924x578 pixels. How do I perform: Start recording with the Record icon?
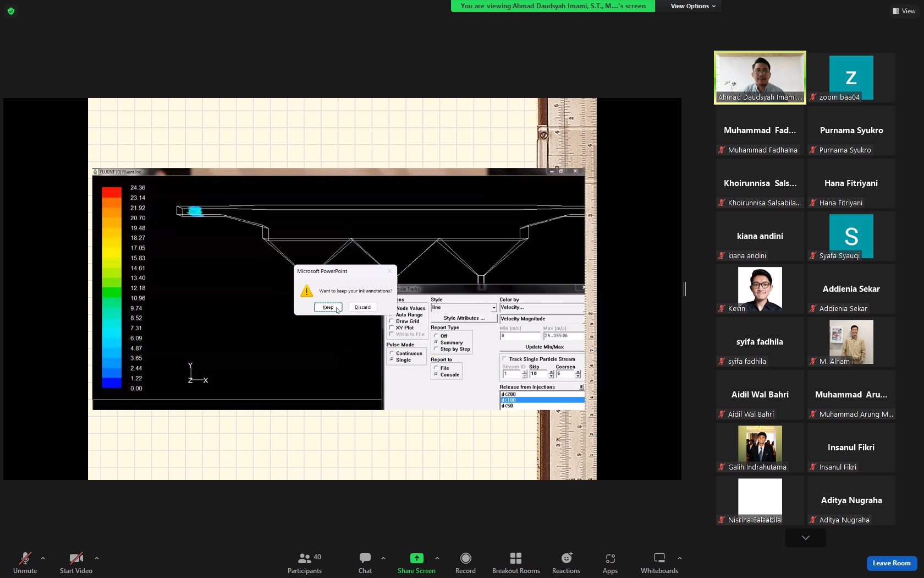click(465, 558)
